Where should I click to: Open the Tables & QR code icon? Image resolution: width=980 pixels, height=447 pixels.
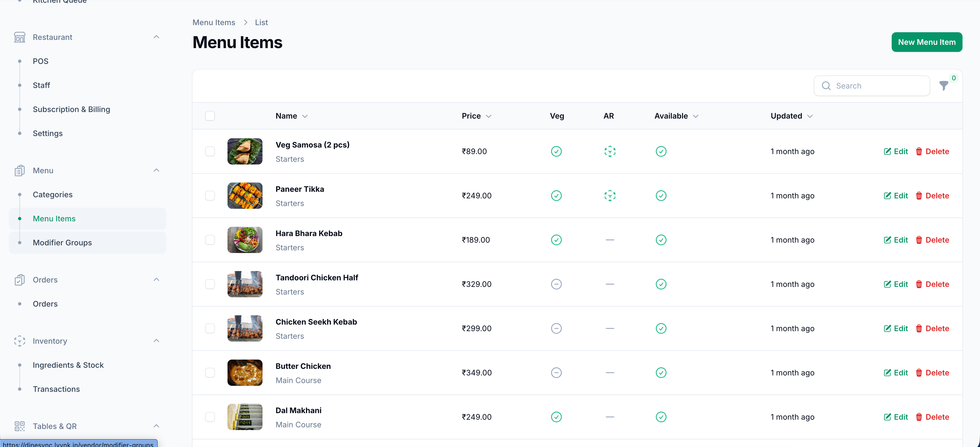[x=19, y=426]
